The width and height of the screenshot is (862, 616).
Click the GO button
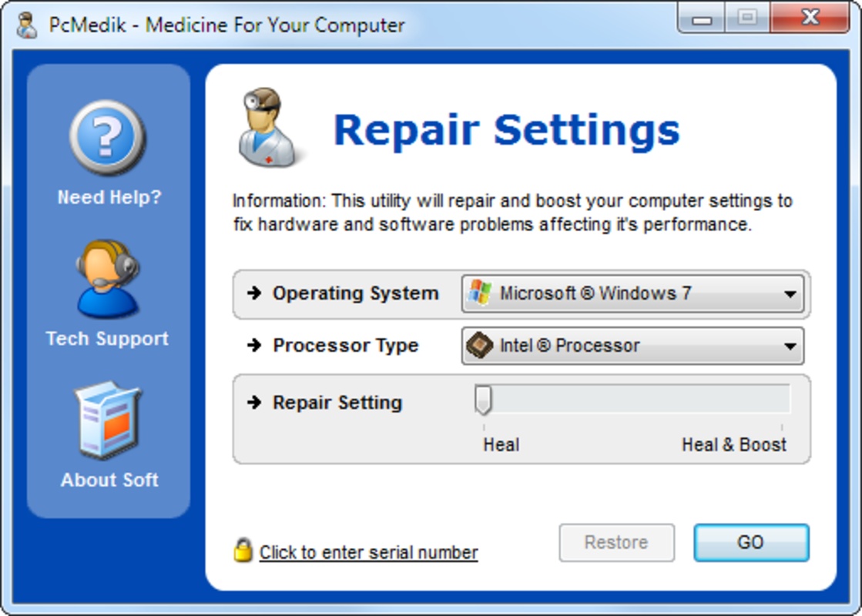pyautogui.click(x=751, y=542)
